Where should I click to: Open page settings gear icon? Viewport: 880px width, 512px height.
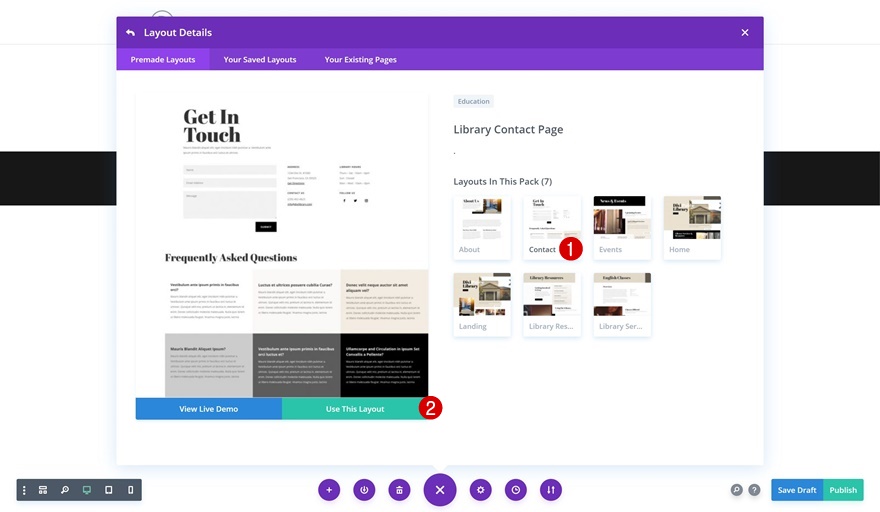click(480, 490)
